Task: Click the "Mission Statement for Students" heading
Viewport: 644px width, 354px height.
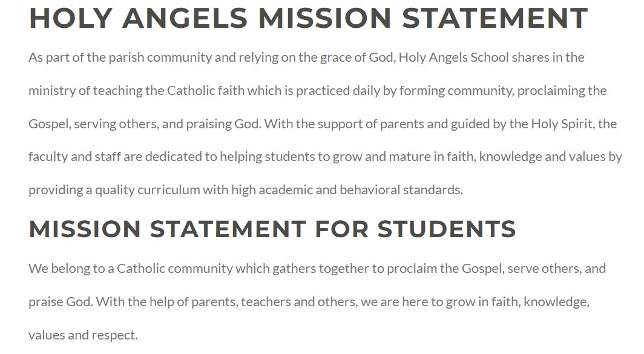Action: click(272, 229)
